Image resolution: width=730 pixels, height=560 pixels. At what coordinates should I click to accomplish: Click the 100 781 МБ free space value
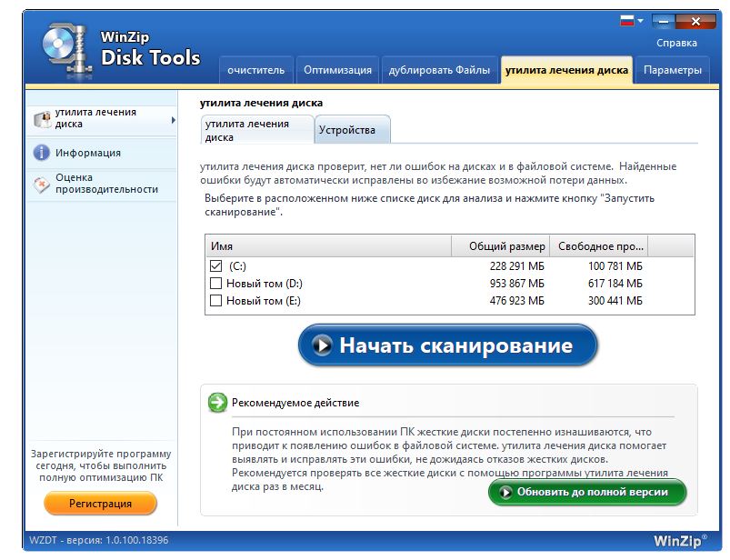pyautogui.click(x=615, y=266)
